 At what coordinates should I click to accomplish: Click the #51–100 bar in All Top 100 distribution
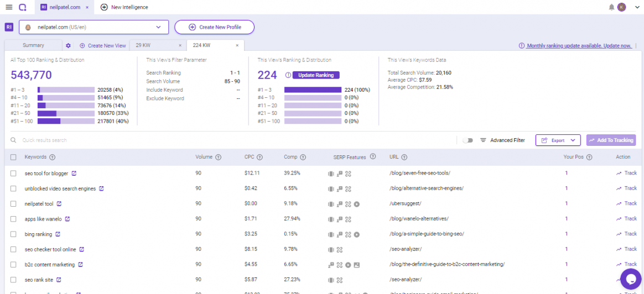(66, 121)
